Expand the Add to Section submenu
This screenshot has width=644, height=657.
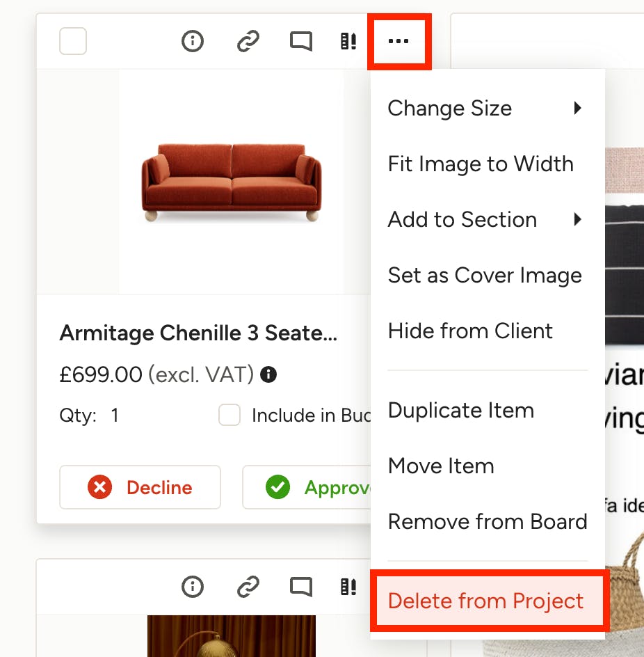tap(488, 219)
